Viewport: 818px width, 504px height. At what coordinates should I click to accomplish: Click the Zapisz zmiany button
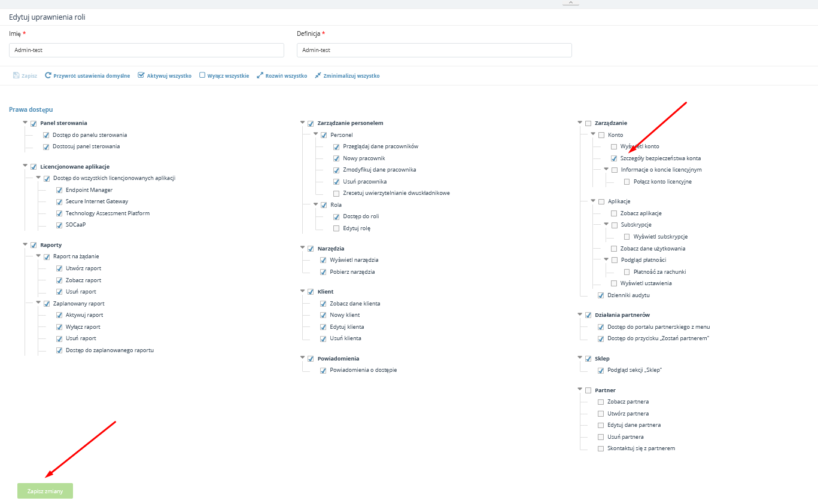click(x=45, y=491)
